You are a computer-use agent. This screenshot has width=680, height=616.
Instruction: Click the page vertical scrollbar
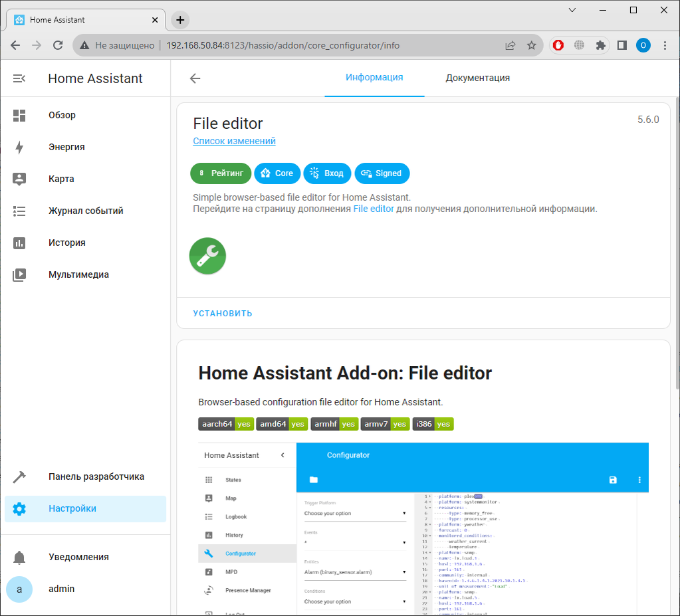pos(677,243)
